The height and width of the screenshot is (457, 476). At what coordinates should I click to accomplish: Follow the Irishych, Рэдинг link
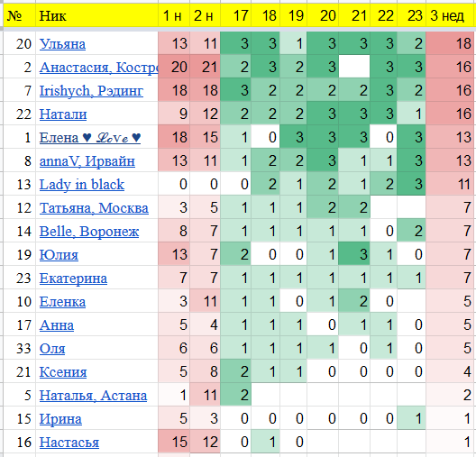(x=91, y=91)
